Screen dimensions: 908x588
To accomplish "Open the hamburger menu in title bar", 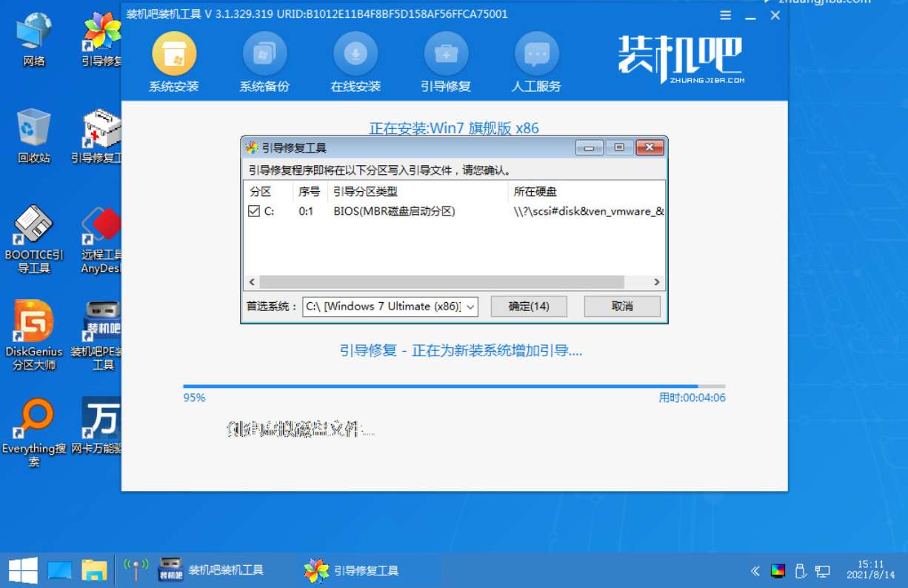I will point(726,16).
